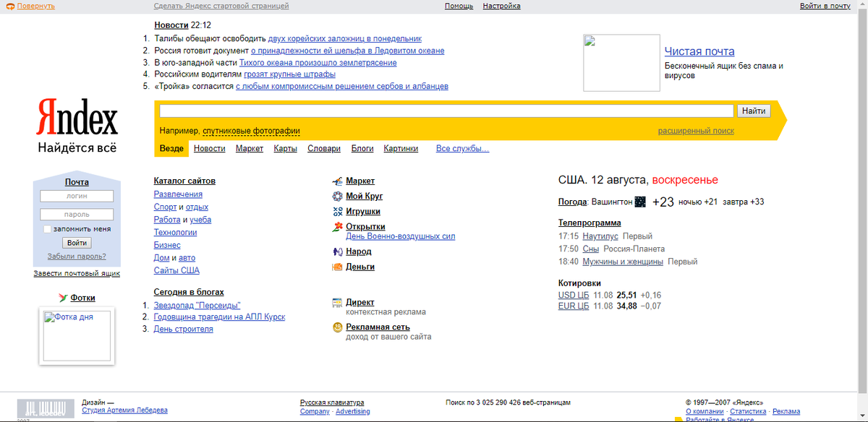Click 'День Военно-воздушных сил' postcard link
Image resolution: width=868 pixels, height=422 pixels.
[x=401, y=236]
